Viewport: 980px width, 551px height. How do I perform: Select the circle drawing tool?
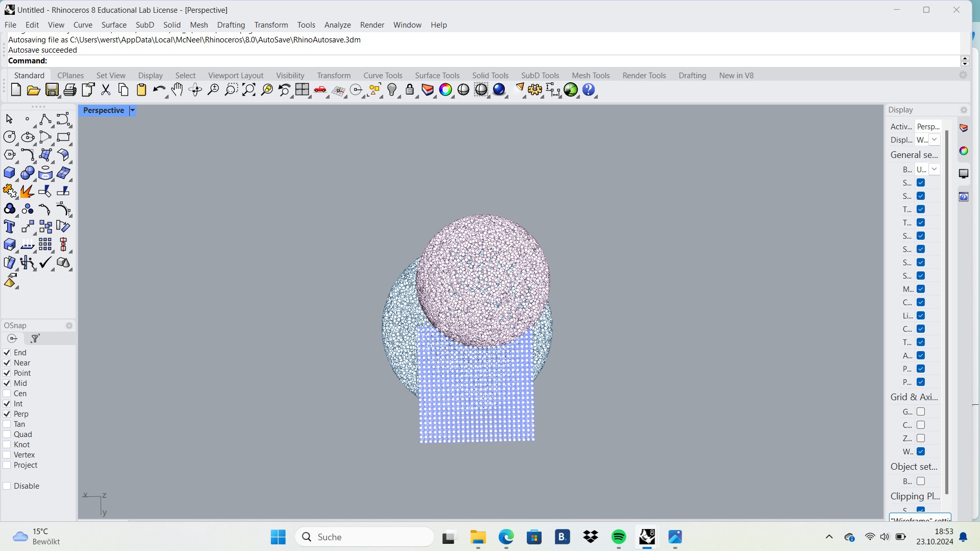click(10, 136)
